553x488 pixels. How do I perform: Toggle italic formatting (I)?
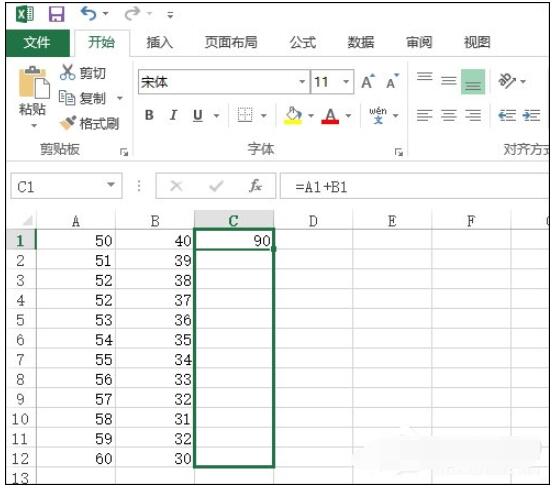tap(173, 115)
